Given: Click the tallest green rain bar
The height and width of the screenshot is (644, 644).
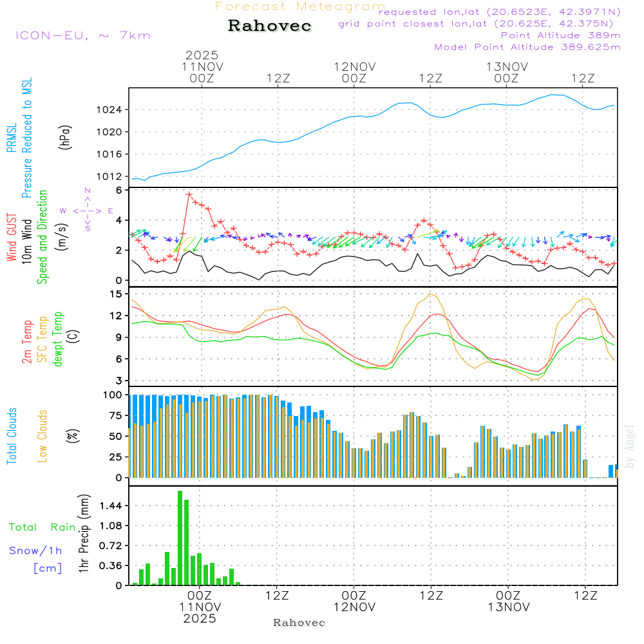Looking at the screenshot, I should tap(180, 538).
